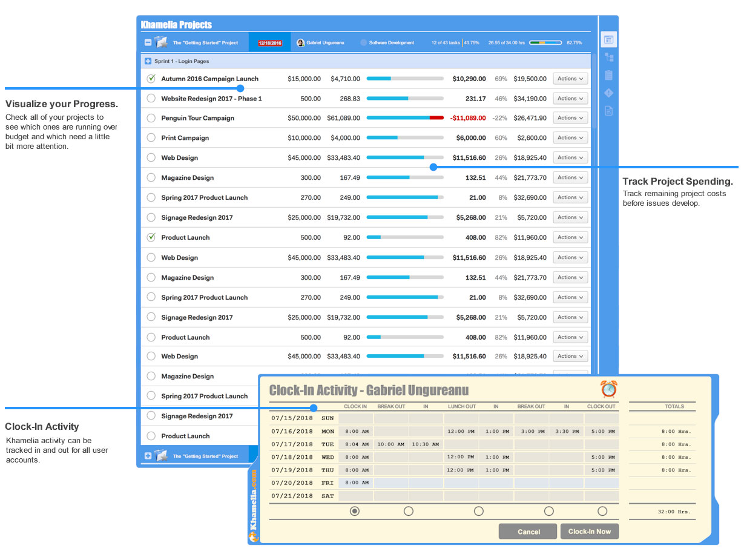This screenshot has width=744, height=560.
Task: Check the Penguin Tour Campaign circle
Action: pyautogui.click(x=151, y=118)
